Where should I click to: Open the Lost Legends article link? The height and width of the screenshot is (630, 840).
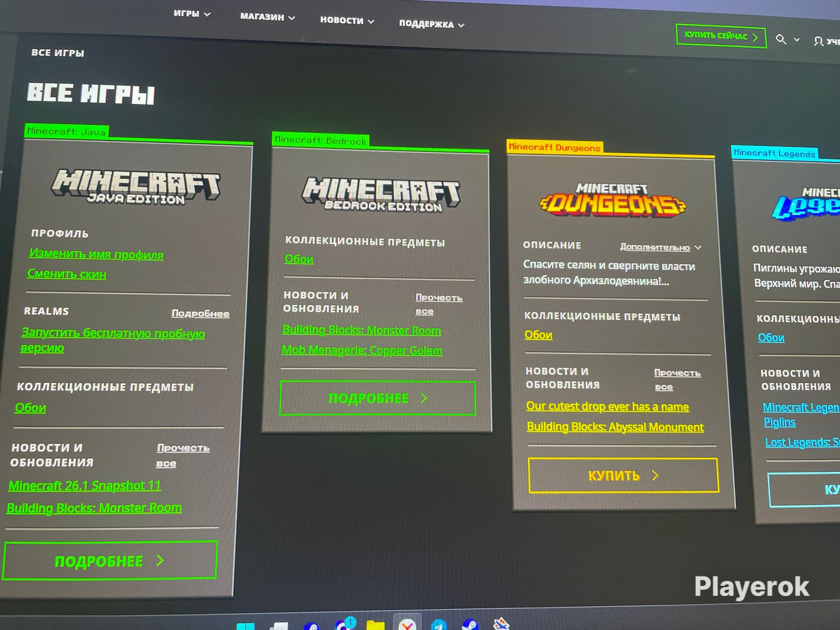(802, 442)
